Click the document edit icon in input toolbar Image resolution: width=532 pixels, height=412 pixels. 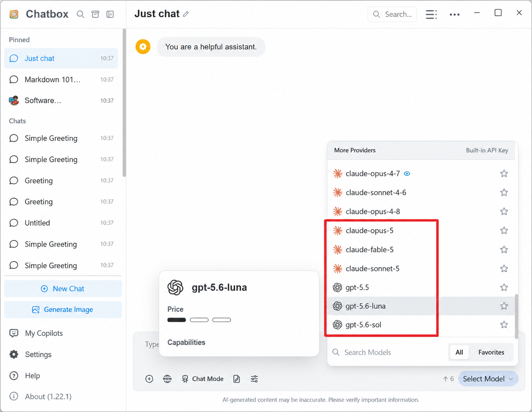point(236,379)
